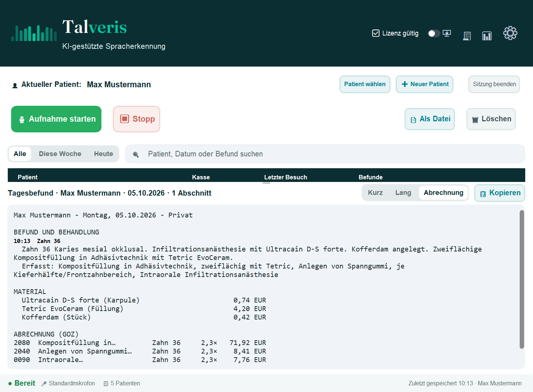Click billing line 0090 Intraorale

[140, 360]
